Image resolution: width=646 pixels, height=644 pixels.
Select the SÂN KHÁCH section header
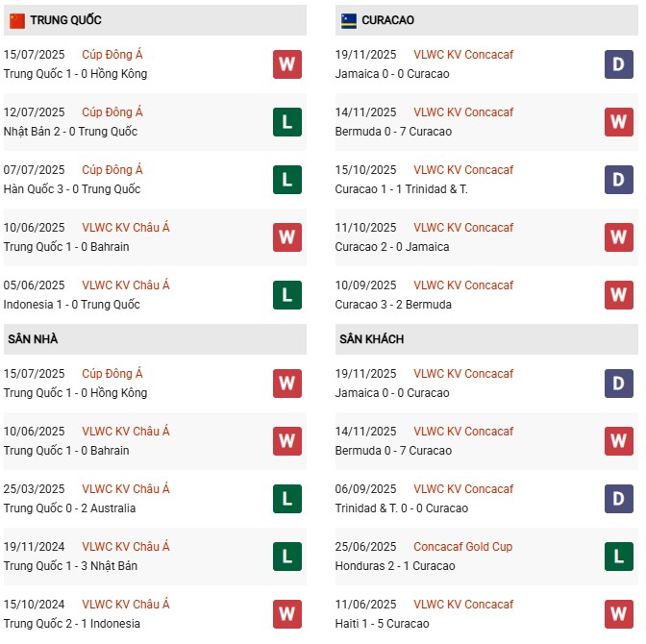(371, 339)
